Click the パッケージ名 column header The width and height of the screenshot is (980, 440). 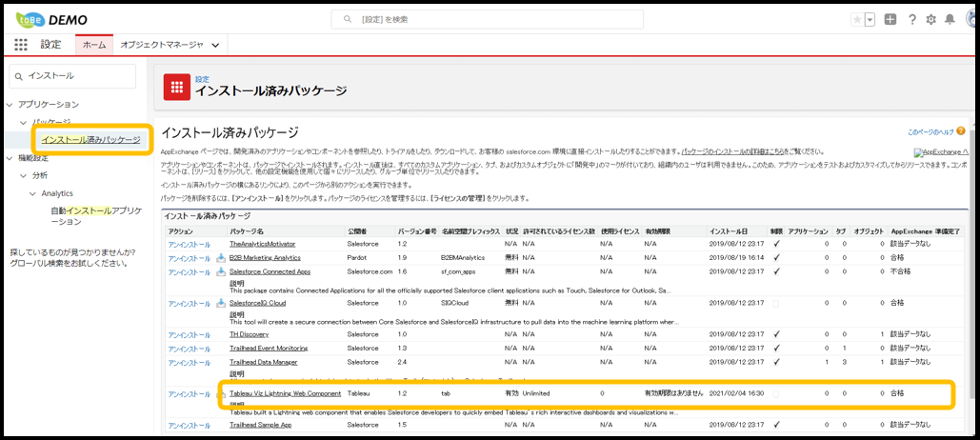(x=247, y=230)
